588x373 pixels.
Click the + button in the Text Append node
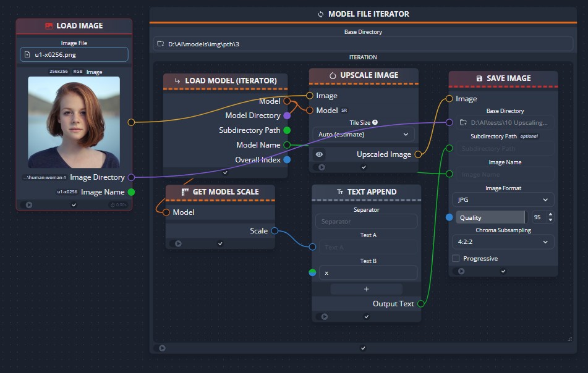pyautogui.click(x=366, y=288)
